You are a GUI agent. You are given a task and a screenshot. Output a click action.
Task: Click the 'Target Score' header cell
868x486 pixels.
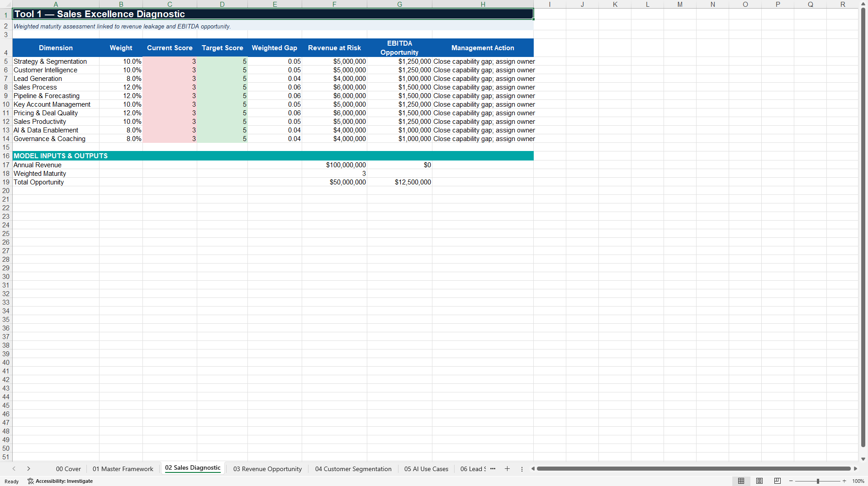222,48
